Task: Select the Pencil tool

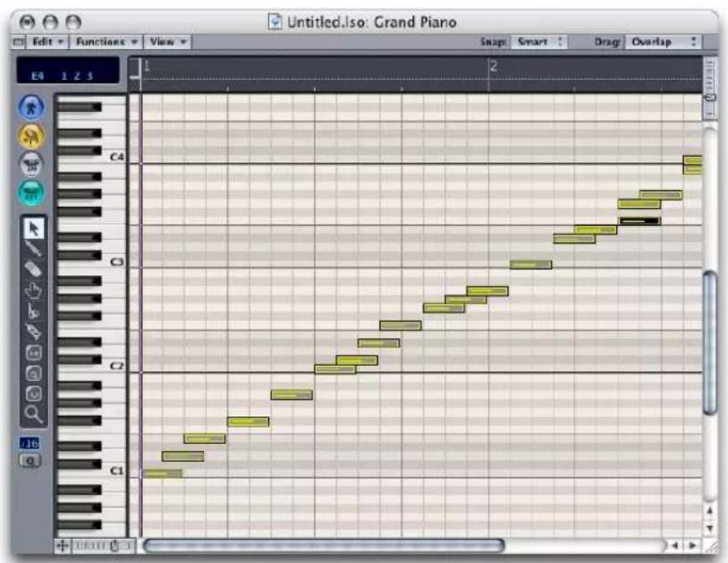Action: click(x=34, y=249)
